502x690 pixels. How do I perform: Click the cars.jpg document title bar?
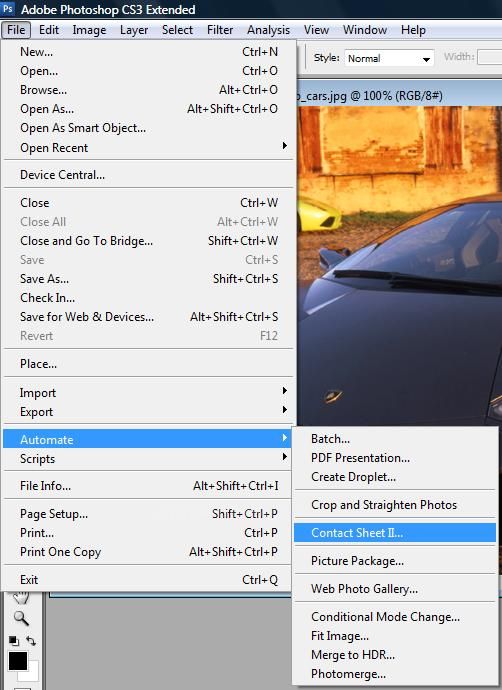[x=399, y=95]
